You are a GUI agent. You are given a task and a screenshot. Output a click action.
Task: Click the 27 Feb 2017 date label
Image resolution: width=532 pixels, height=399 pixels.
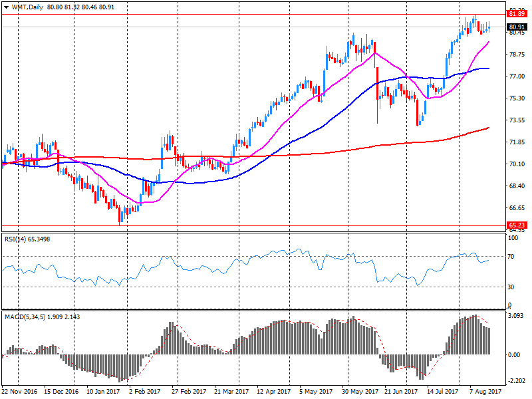189,391
